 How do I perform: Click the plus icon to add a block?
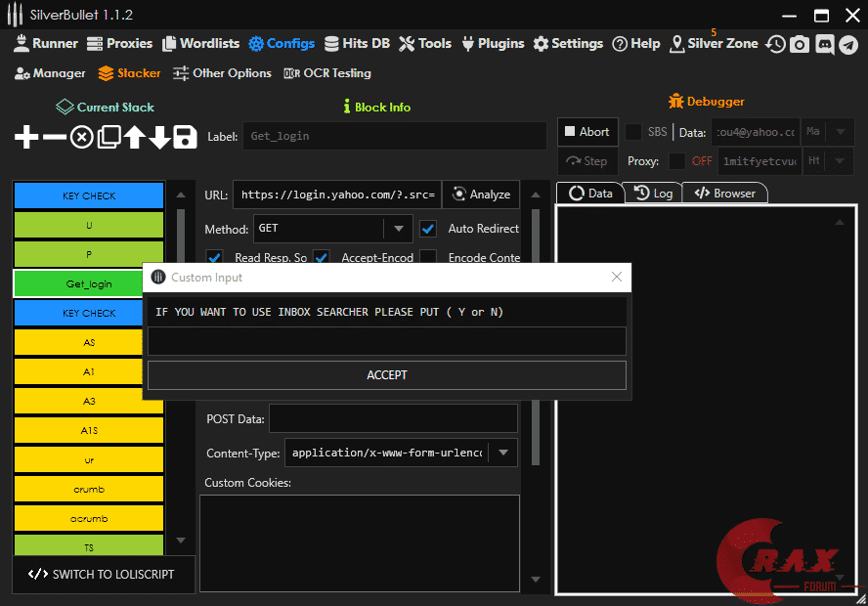26,138
